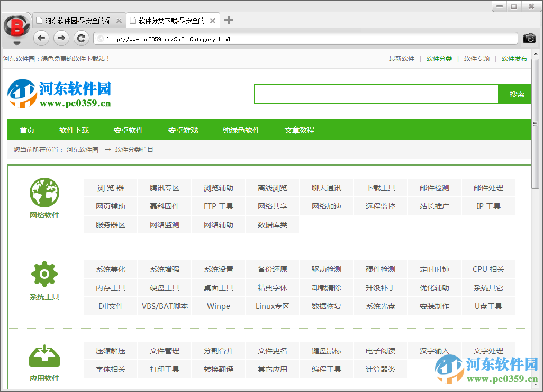Open the dropdown arrow below the browser logo
This screenshot has height=392, width=543.
point(16,43)
